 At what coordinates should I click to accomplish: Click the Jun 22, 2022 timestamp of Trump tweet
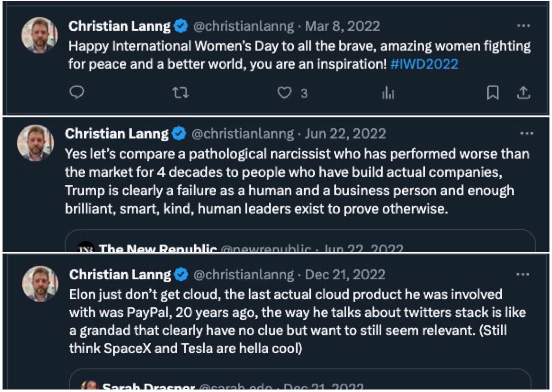tap(345, 134)
